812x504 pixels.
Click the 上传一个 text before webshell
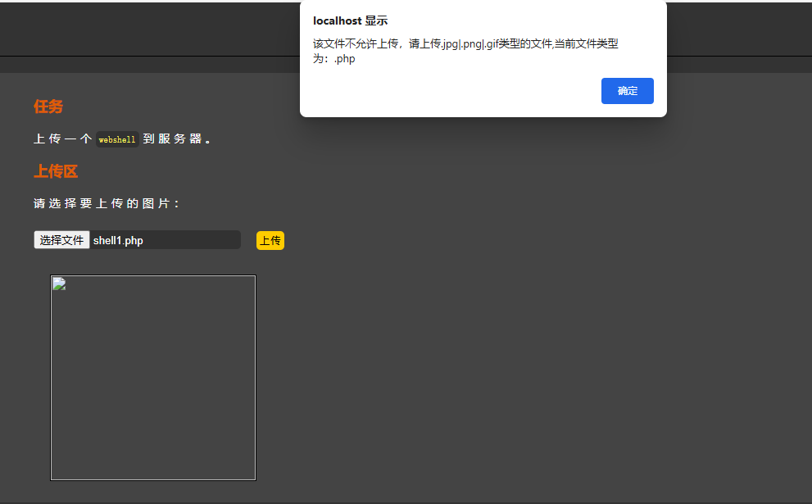[x=62, y=138]
